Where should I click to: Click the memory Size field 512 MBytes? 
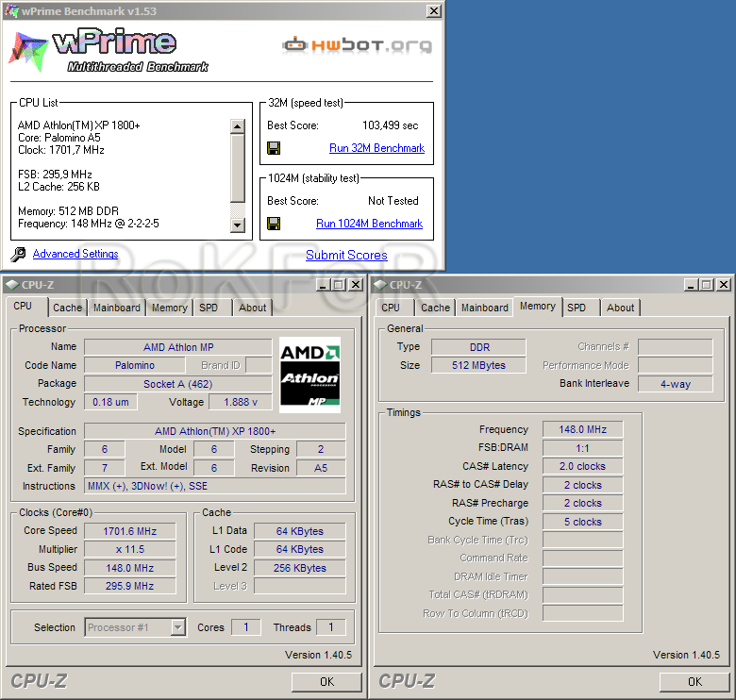(478, 365)
